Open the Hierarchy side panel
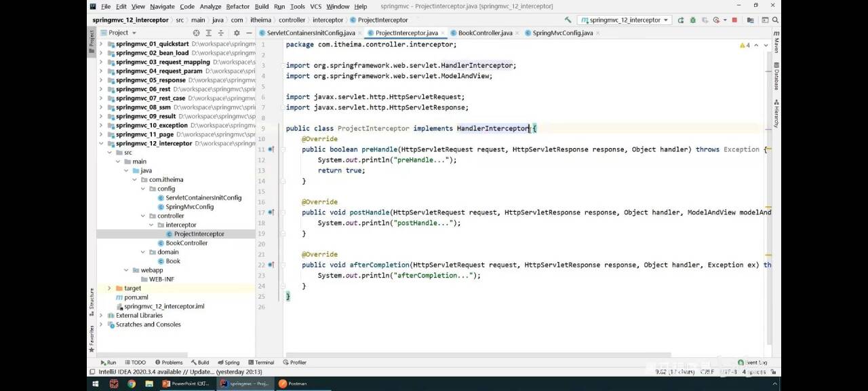The width and height of the screenshot is (868, 391). coord(776,113)
